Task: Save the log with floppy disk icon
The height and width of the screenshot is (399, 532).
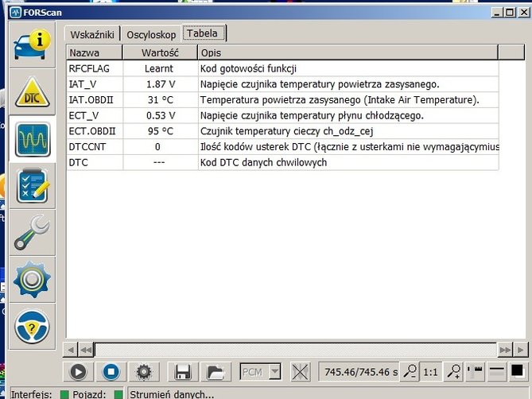Action: coord(182,371)
